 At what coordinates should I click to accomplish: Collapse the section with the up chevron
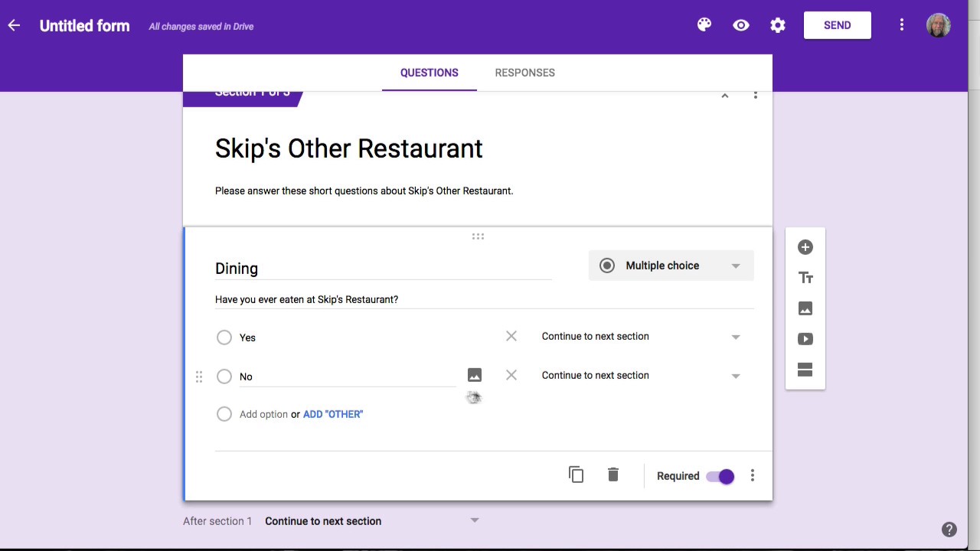(x=724, y=96)
